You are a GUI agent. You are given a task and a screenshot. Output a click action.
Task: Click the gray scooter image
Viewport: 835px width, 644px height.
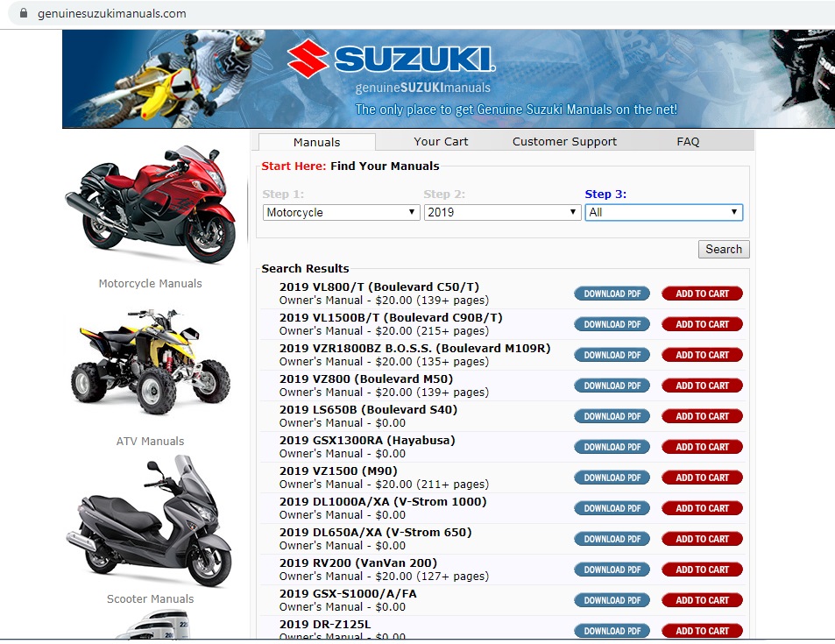click(x=149, y=521)
